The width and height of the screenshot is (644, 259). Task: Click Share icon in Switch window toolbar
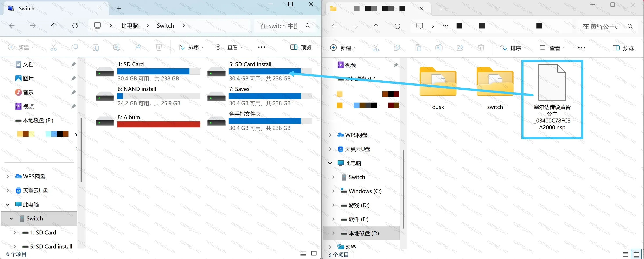138,47
